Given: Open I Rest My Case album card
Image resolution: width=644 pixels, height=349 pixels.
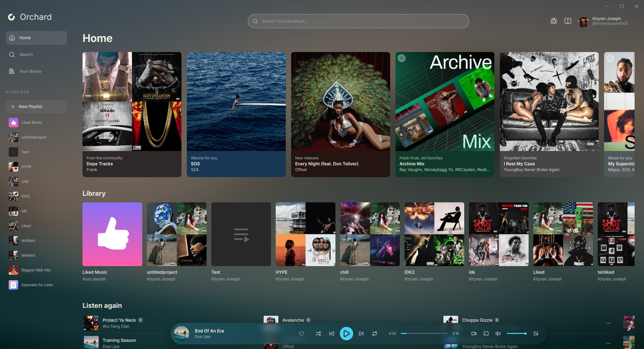Looking at the screenshot, I should (549, 114).
